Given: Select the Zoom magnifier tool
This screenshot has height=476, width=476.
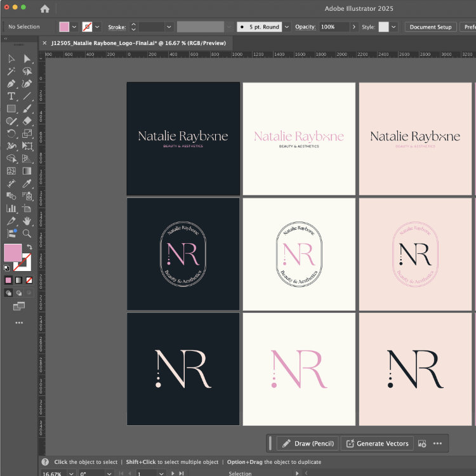Looking at the screenshot, I should 27,233.
